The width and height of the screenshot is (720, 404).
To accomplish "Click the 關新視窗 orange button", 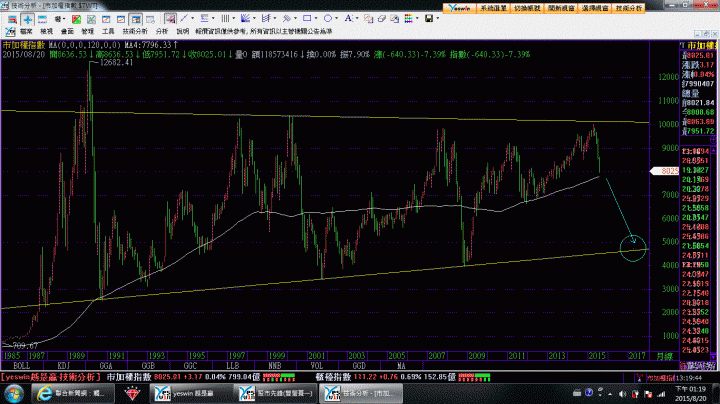I will pyautogui.click(x=561, y=8).
